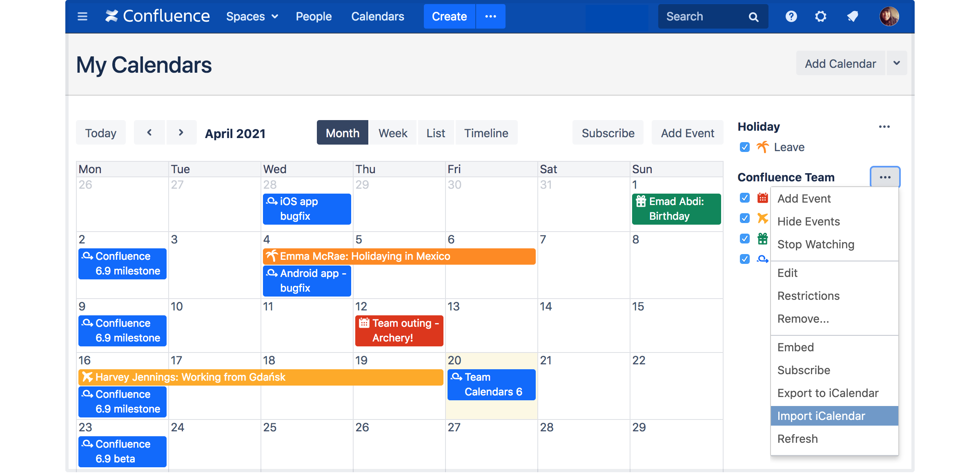Click the orange airplane travel icon in Confluence Team

[x=762, y=219]
